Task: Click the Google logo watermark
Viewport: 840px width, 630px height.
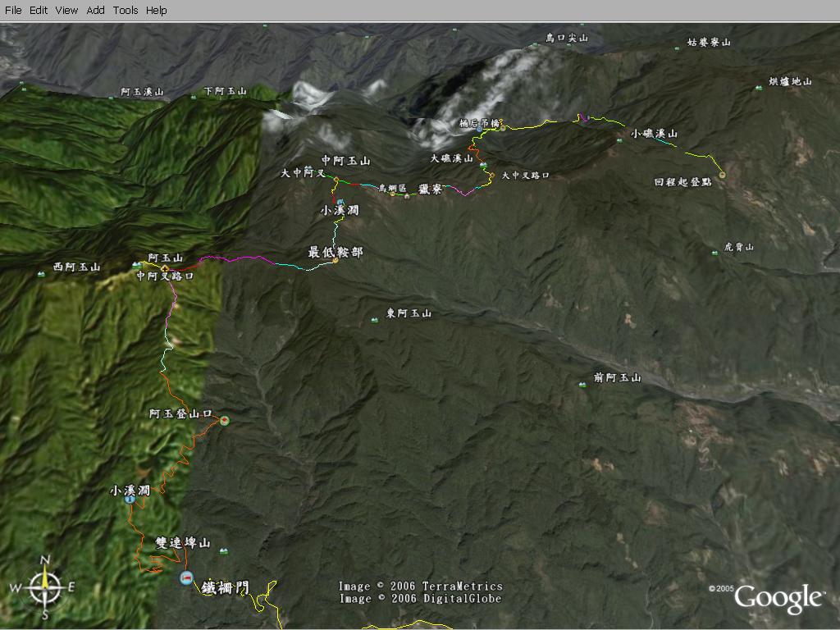Action: click(x=778, y=598)
